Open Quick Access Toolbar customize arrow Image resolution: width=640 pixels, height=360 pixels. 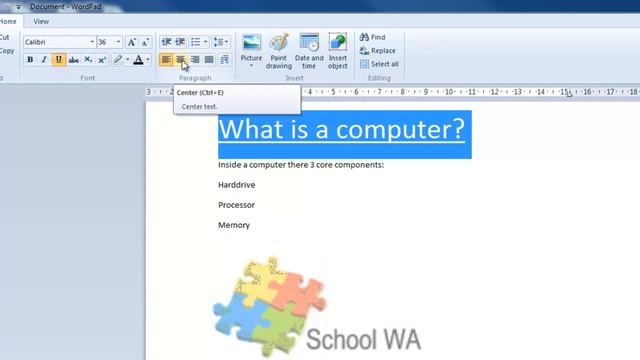tap(18, 7)
